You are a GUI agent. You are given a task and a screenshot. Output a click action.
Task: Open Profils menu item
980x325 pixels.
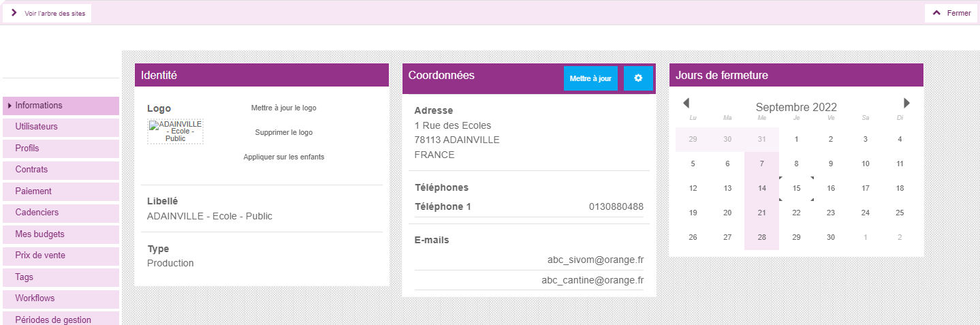pos(61,149)
